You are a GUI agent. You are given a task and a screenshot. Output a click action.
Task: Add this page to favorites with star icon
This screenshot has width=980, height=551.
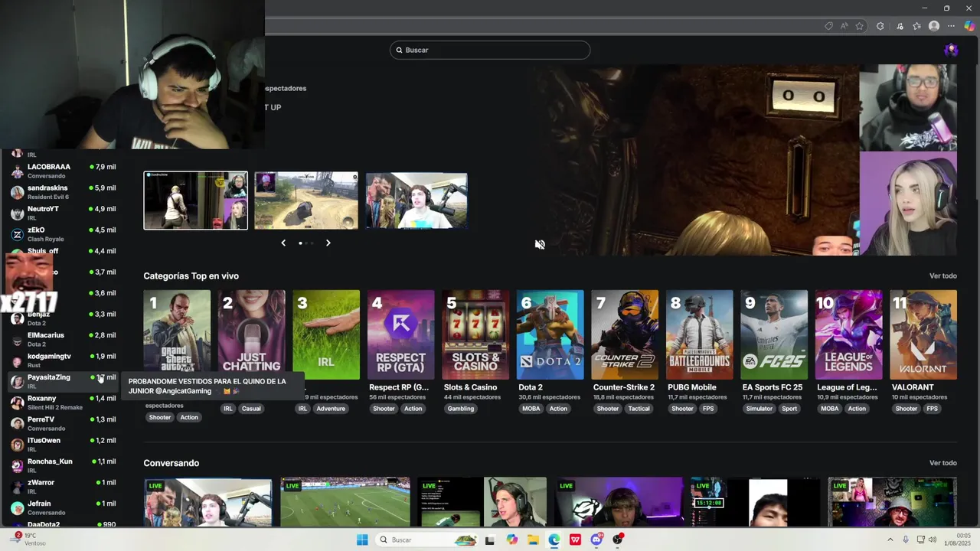click(860, 26)
